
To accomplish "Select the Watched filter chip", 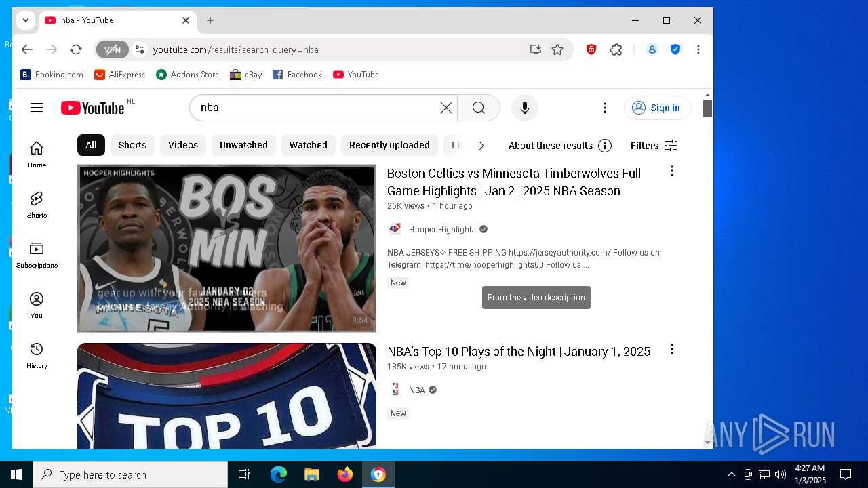I will [x=309, y=145].
